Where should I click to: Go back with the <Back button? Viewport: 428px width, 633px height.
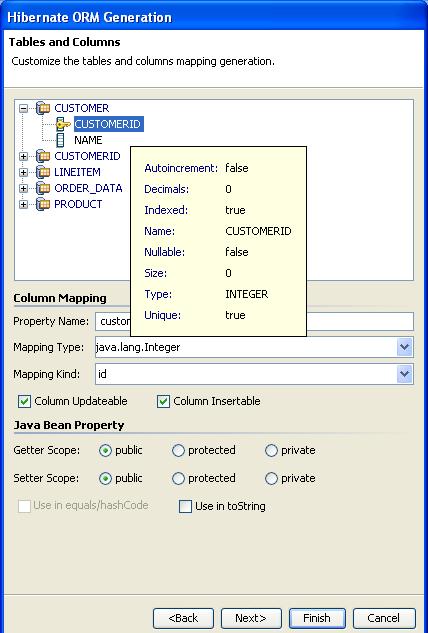183,618
